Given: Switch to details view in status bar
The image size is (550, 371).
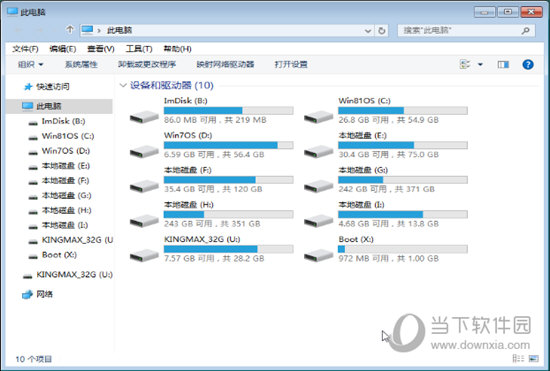Looking at the screenshot, I should pos(518,358).
